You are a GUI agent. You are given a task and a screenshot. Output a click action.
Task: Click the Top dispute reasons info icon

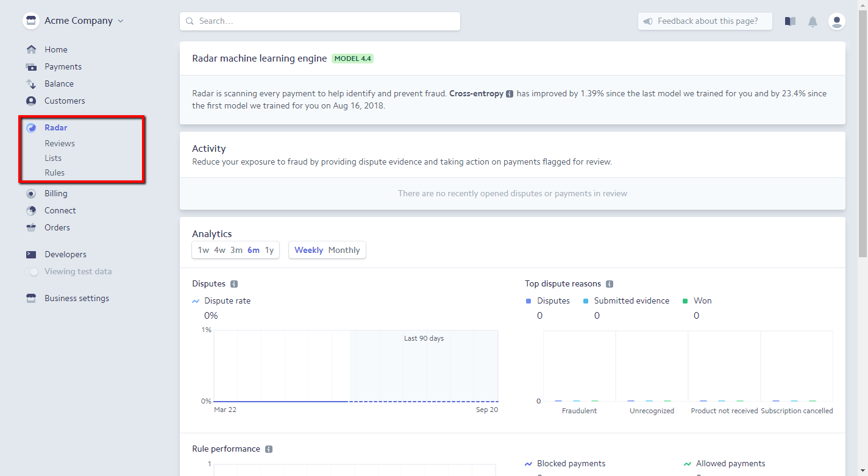click(x=610, y=284)
